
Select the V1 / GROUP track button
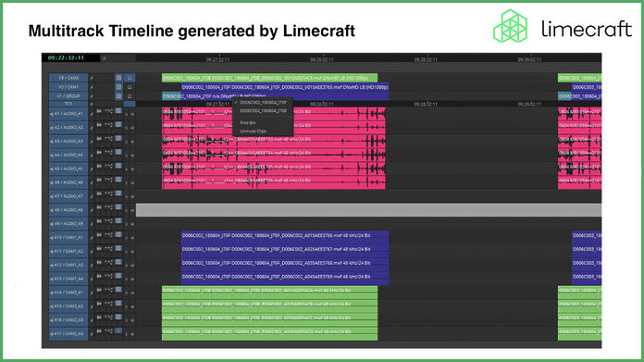click(68, 96)
